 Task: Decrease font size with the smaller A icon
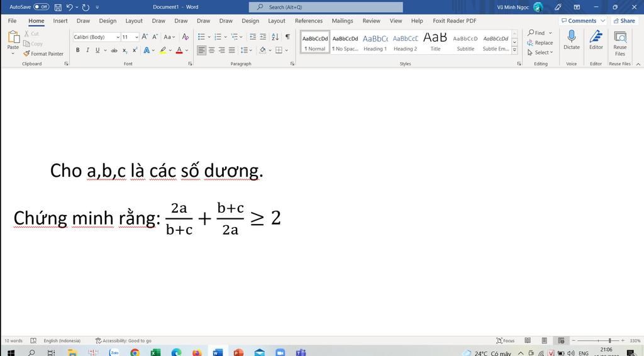[155, 36]
